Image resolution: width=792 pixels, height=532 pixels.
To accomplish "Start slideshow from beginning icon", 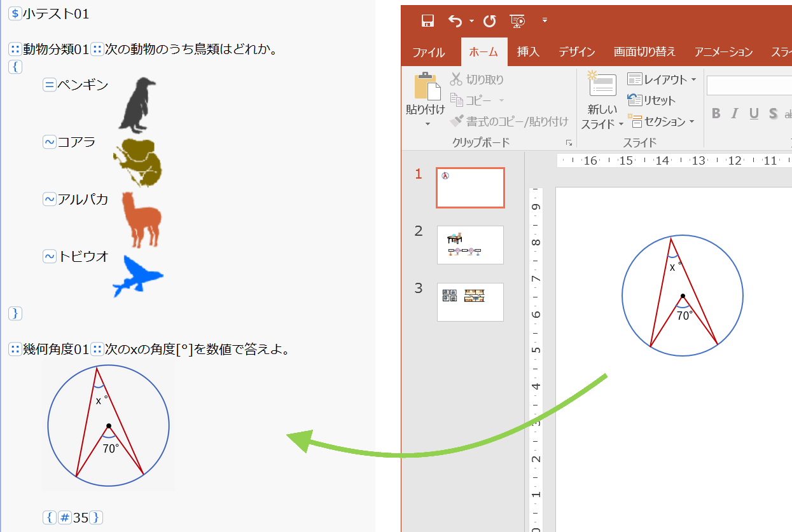I will [518, 21].
